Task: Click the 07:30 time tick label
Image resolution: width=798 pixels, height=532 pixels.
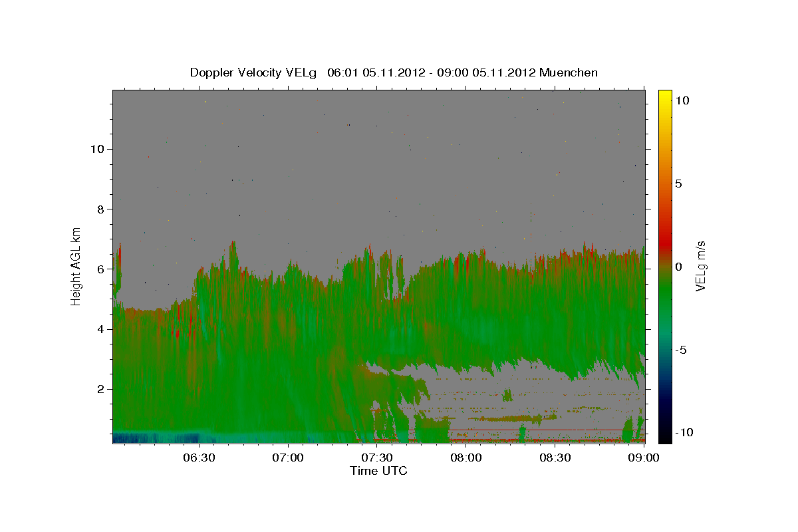Action: point(377,458)
